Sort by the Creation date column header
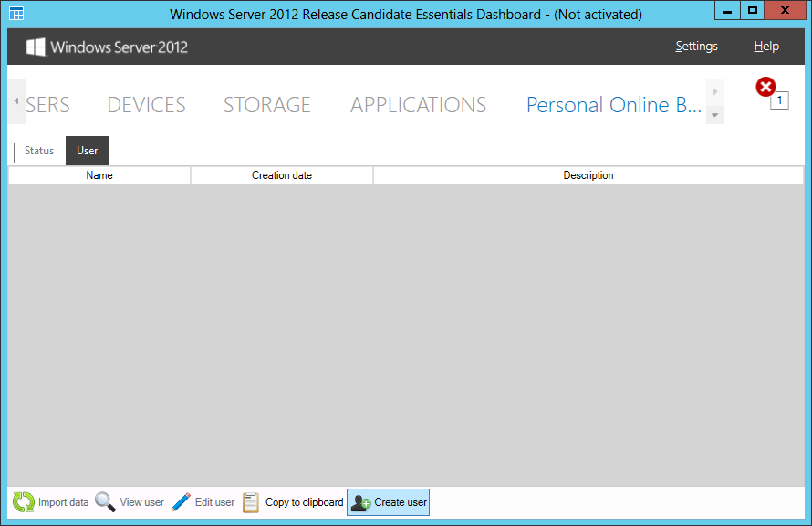The height and width of the screenshot is (526, 812). point(282,175)
